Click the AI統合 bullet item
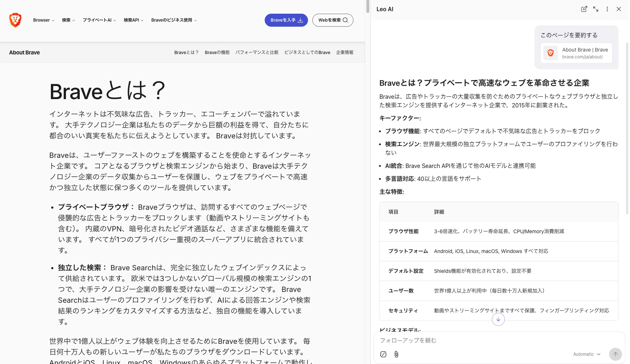 tap(461, 166)
